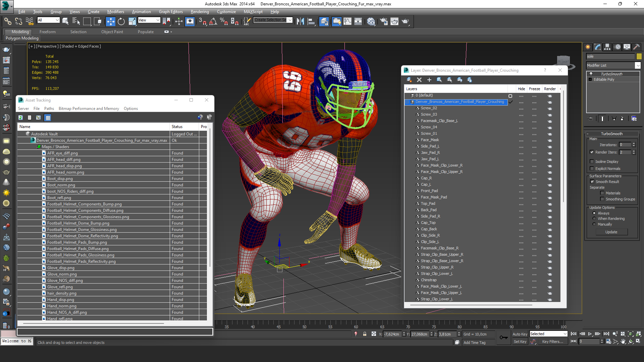Click Configure Modifier Sets icon
This screenshot has height=362, width=644.
click(634, 118)
